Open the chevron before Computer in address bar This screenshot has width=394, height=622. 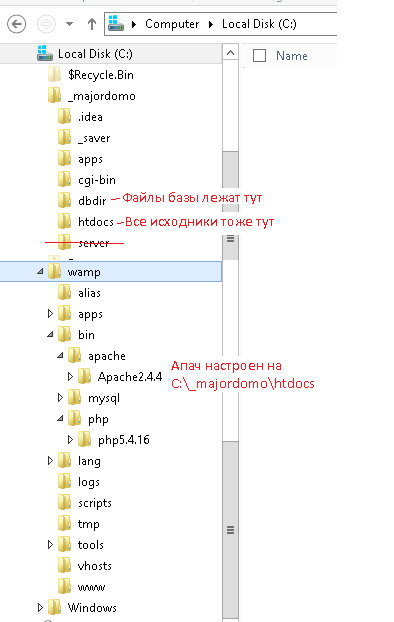tap(134, 24)
